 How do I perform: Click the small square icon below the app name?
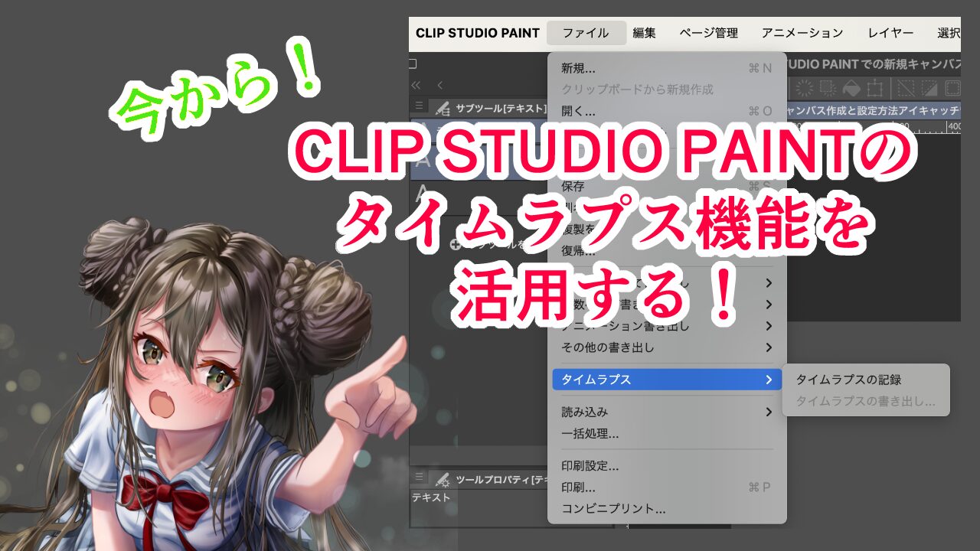(x=413, y=64)
